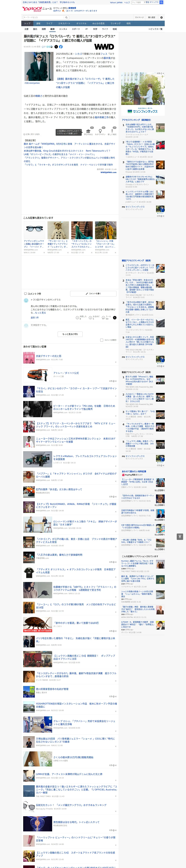186x868 pixels.
Task: Select the ランキング tab
Action: [115, 24]
